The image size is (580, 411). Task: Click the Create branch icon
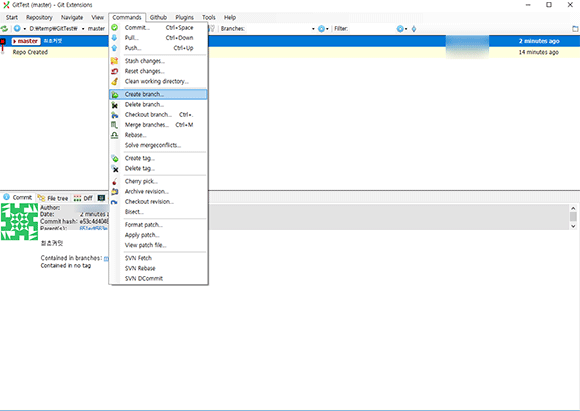coord(115,95)
